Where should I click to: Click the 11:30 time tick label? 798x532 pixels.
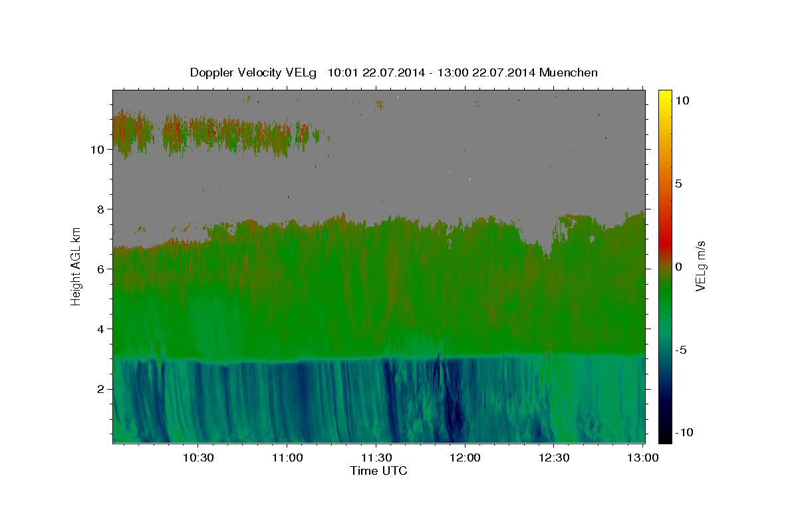[376, 458]
